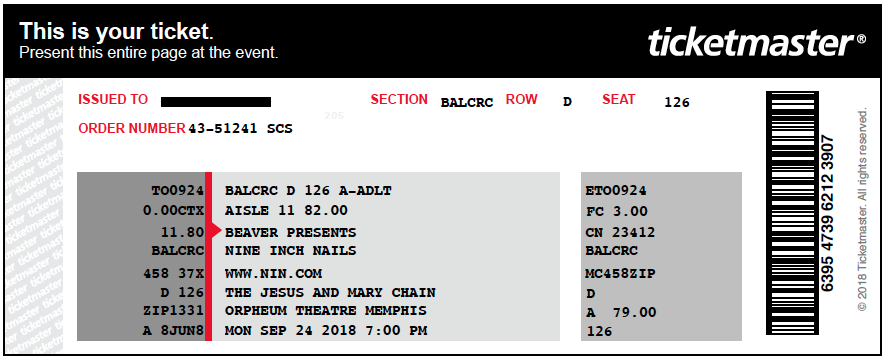887x361 pixels.
Task: Click the "This is your ticket." heading
Action: pyautogui.click(x=117, y=31)
